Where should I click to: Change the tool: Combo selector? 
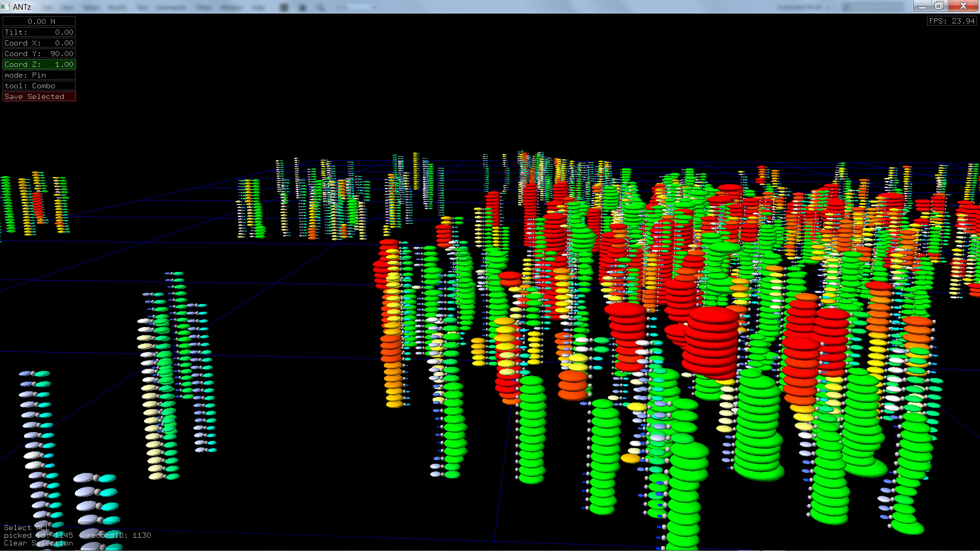39,86
